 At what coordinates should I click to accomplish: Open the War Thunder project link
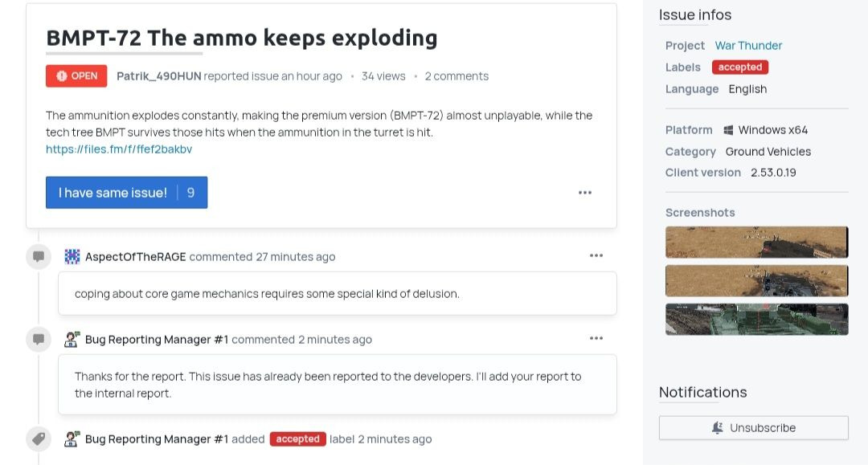[748, 46]
